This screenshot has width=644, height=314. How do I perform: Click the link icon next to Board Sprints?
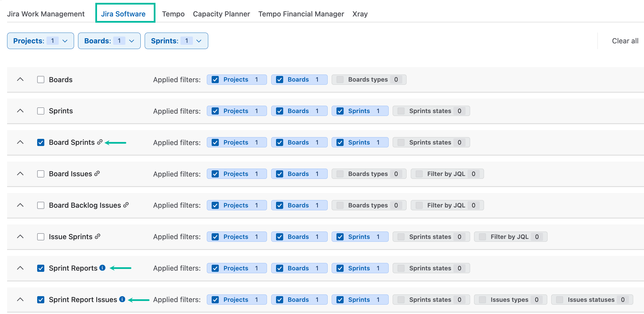pyautogui.click(x=100, y=142)
